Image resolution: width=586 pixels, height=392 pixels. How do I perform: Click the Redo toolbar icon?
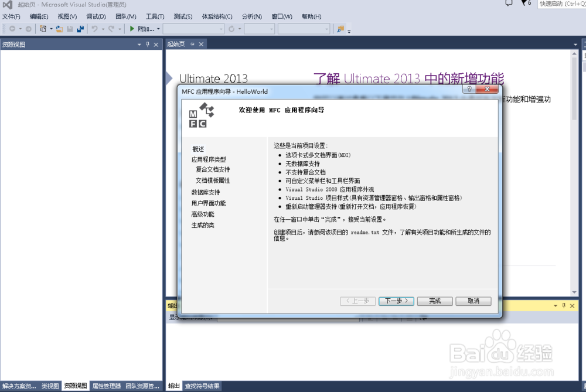click(111, 29)
